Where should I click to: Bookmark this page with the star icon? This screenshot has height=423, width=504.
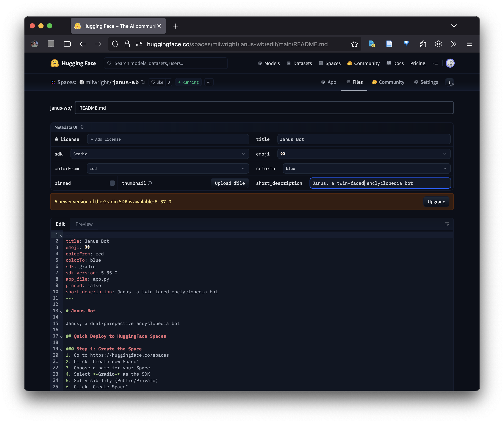pyautogui.click(x=354, y=44)
